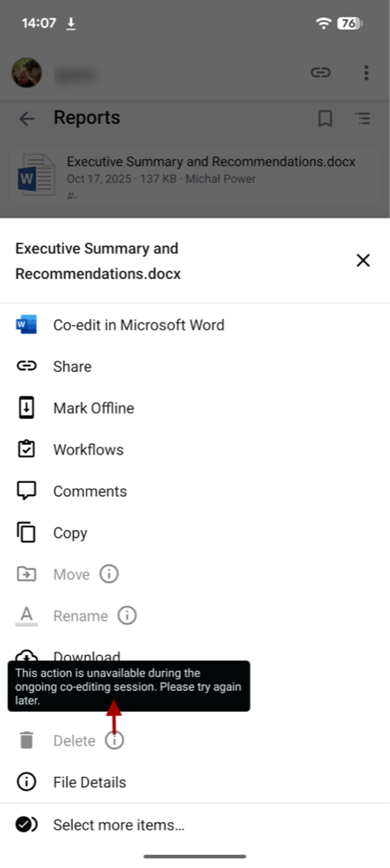The width and height of the screenshot is (390, 868).
Task: Show info about disabled Move action
Action: (x=109, y=574)
